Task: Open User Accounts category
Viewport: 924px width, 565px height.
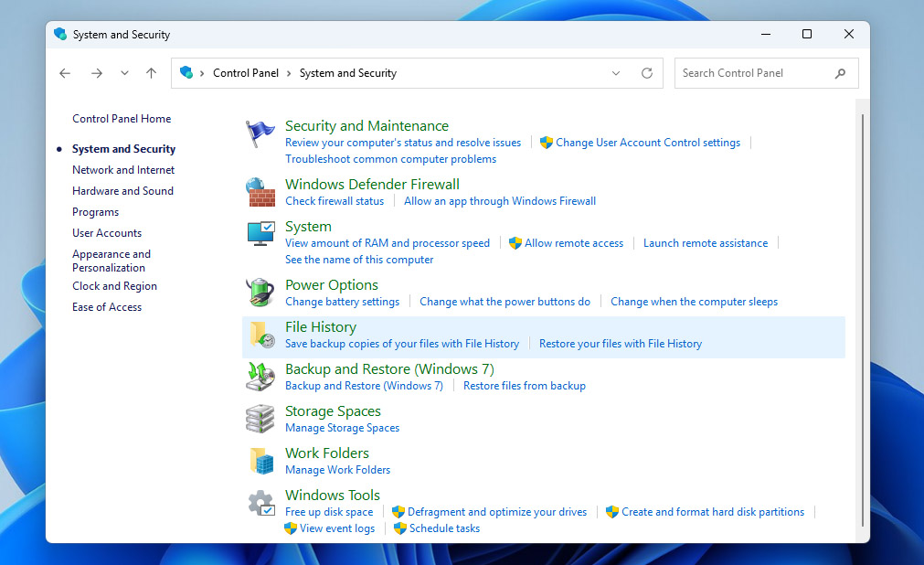Action: click(x=107, y=233)
